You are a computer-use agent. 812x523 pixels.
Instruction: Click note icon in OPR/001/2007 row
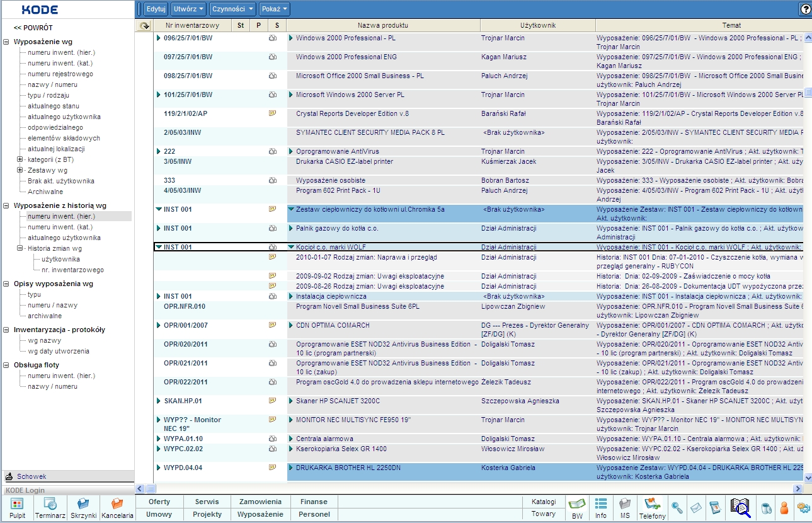pyautogui.click(x=273, y=325)
